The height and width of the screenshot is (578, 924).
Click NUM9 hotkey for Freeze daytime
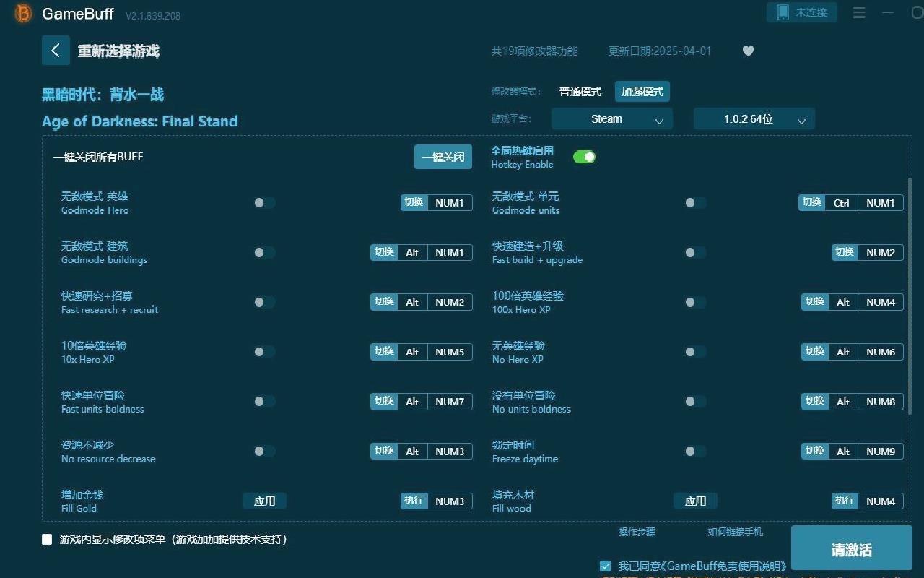(881, 452)
